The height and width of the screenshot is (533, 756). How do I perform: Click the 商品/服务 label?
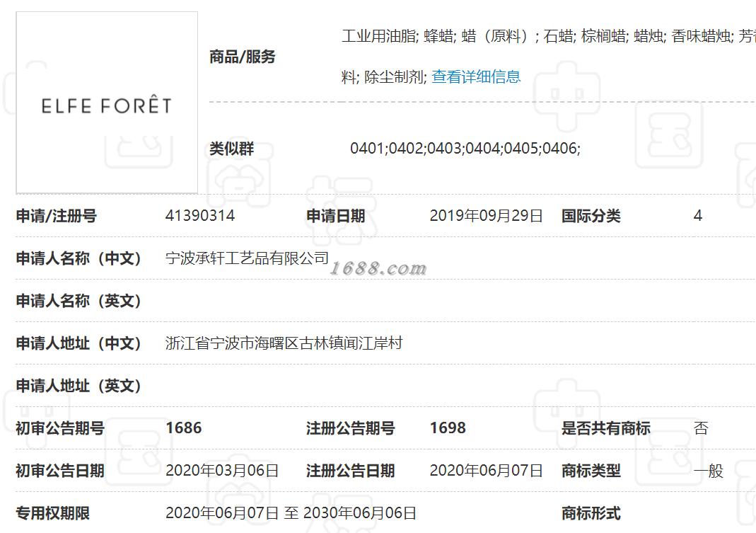tap(242, 57)
